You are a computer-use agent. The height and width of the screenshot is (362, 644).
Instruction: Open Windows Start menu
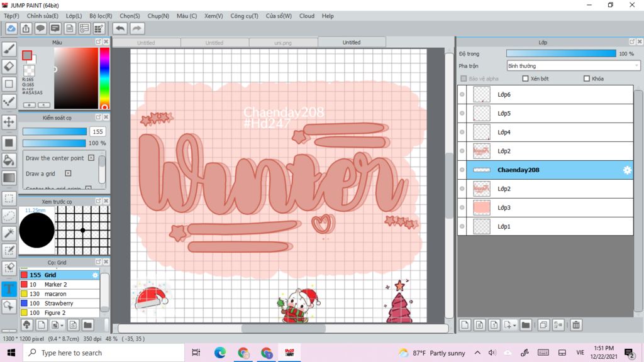11,353
